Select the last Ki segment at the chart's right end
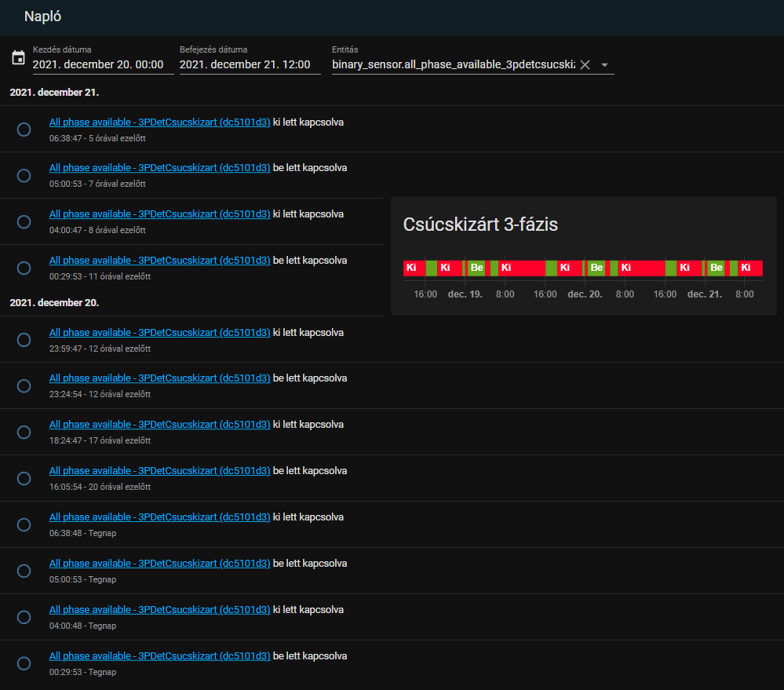 coord(750,268)
